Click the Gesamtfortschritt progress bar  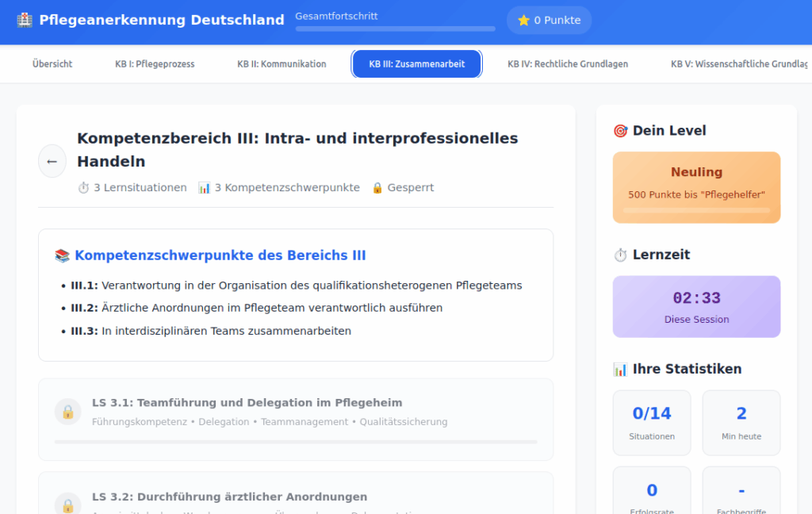click(x=395, y=29)
